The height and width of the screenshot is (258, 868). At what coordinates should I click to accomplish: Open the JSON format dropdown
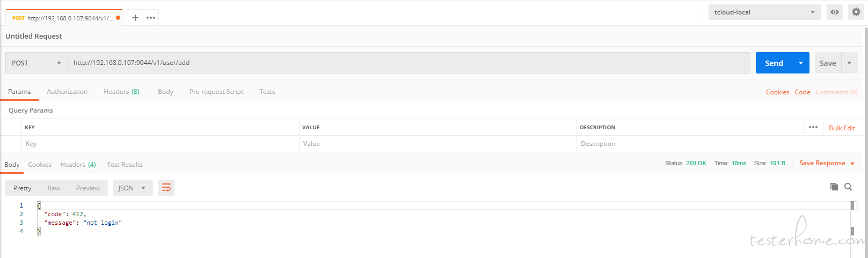[x=132, y=188]
